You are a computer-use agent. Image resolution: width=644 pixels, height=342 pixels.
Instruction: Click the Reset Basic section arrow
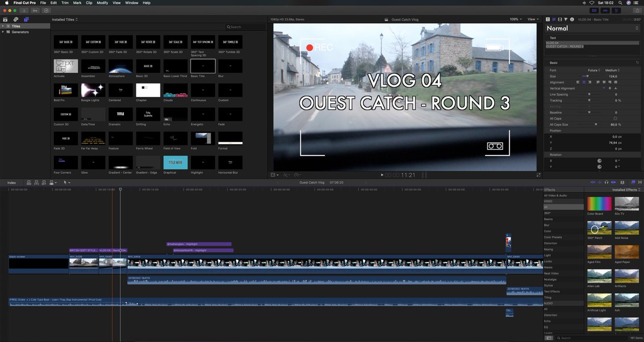[x=637, y=63]
